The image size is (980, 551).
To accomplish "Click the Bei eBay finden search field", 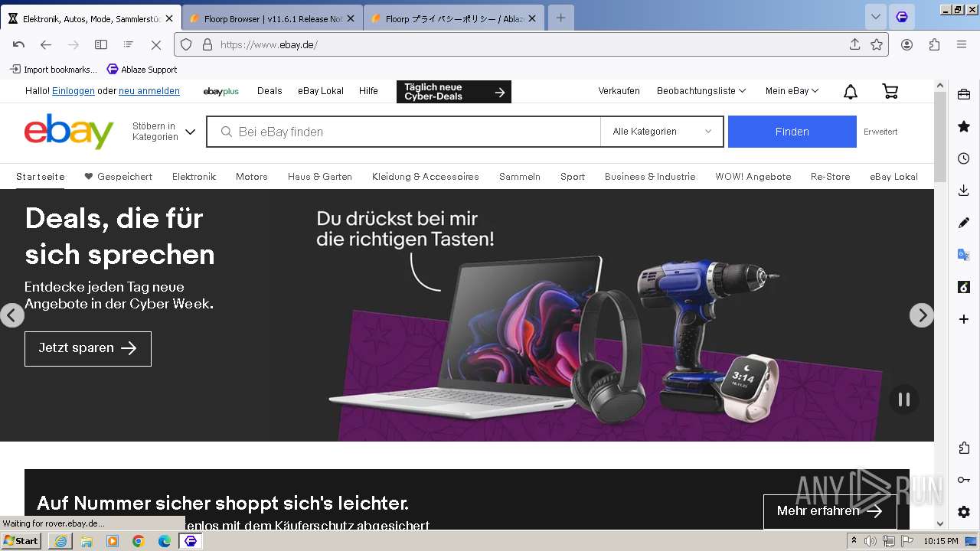I will click(404, 132).
